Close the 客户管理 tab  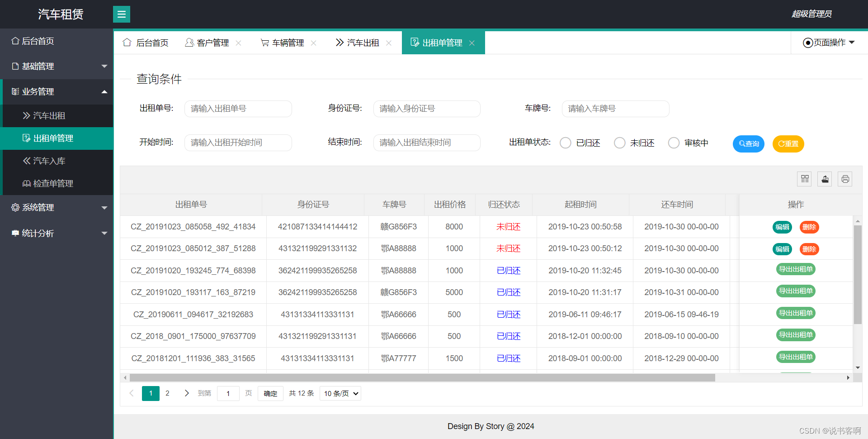tap(239, 43)
